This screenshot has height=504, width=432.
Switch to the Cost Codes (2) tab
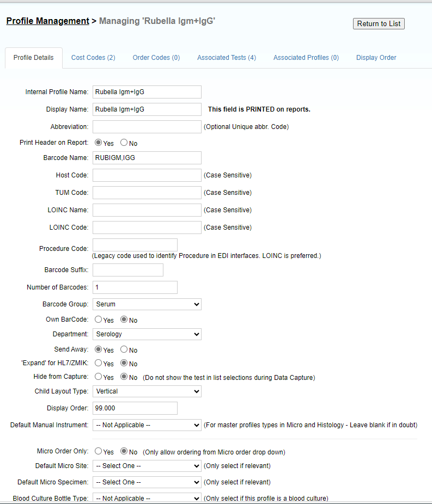(93, 58)
